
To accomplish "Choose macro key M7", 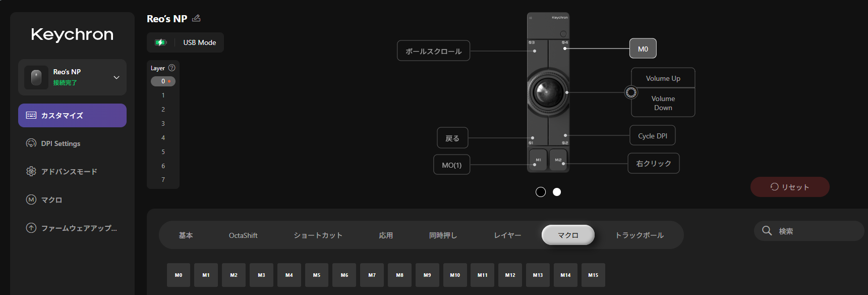I will click(372, 275).
